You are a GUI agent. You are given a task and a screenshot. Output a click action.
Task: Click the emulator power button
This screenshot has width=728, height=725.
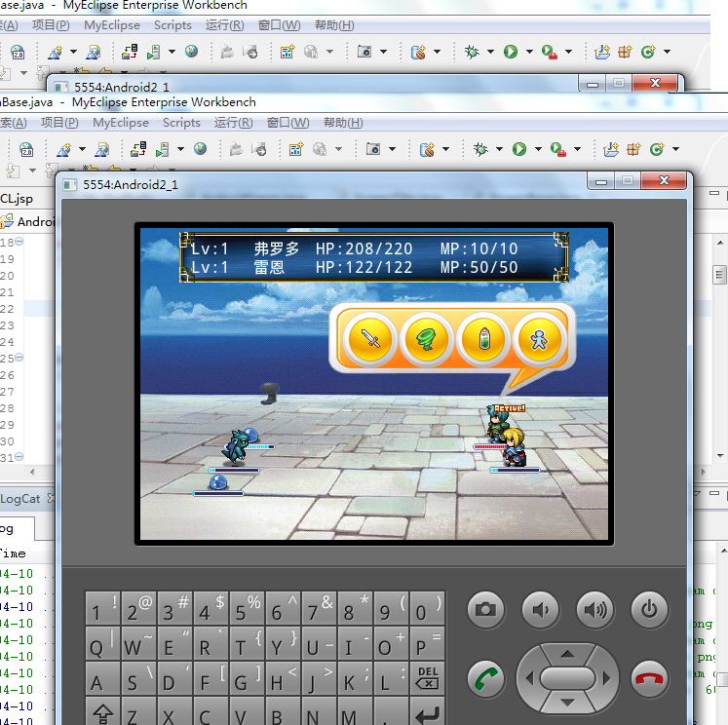coord(649,609)
